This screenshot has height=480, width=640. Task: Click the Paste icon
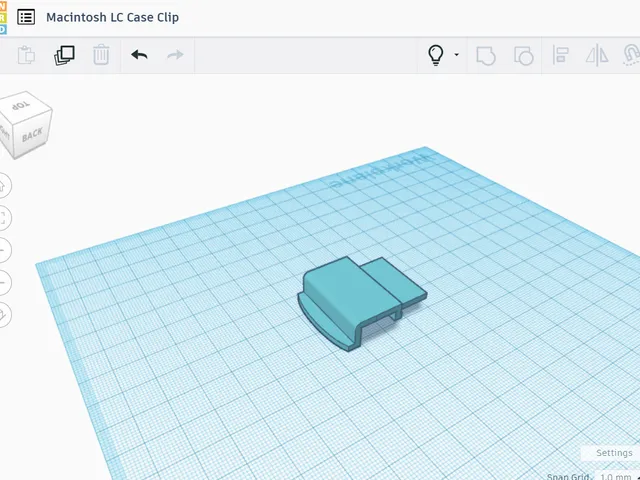pyautogui.click(x=26, y=55)
